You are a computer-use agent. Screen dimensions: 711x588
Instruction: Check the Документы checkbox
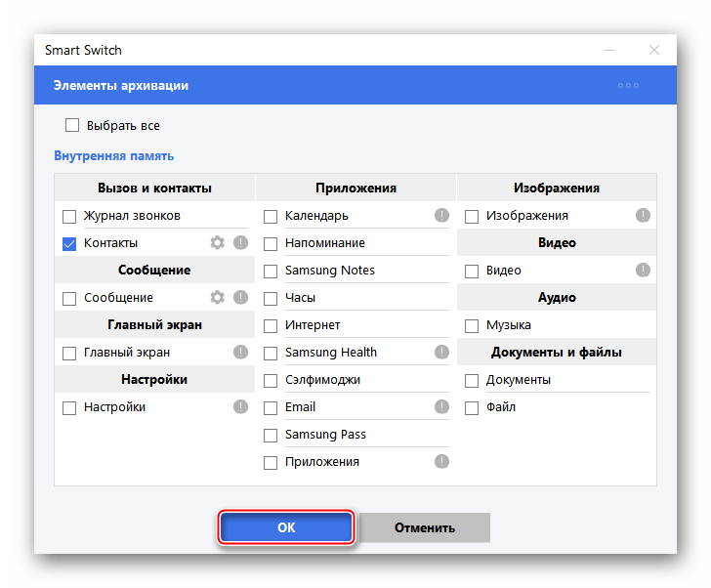pos(472,381)
